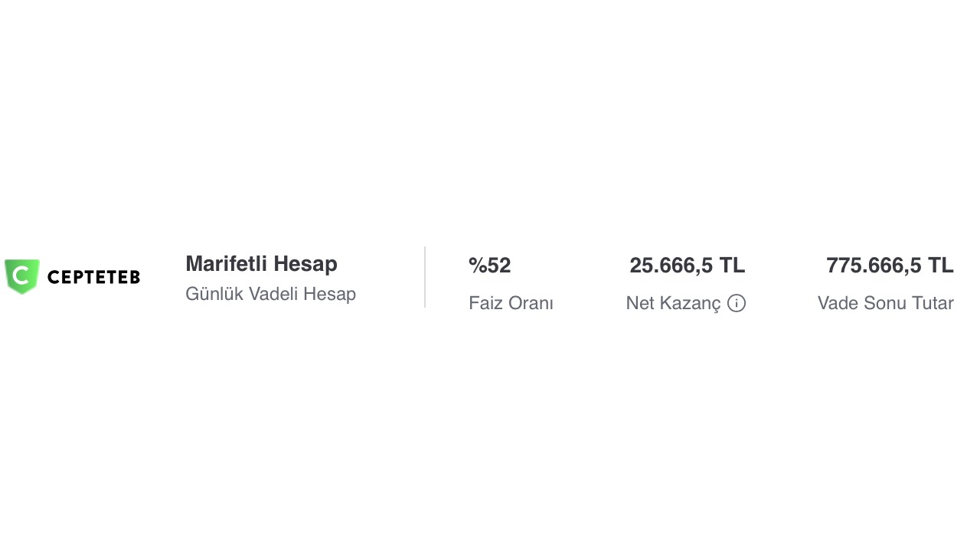Click the white C inside the green shield
Screen dimensions: 980x551
pos(21,275)
